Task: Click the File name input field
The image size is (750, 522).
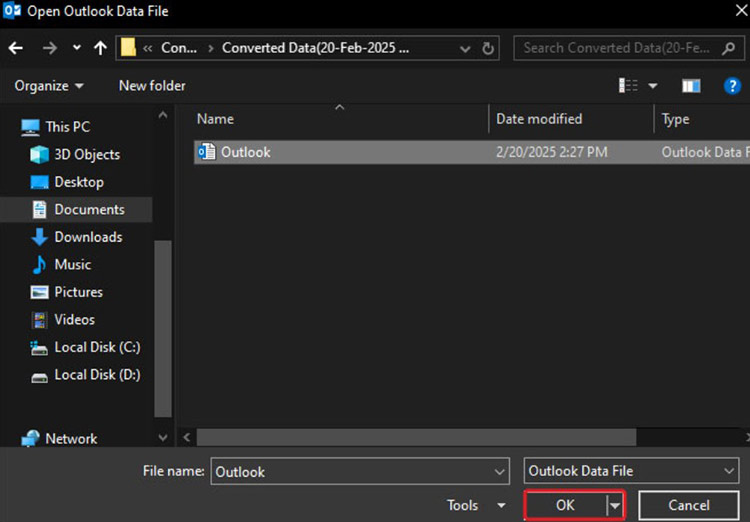Action: [x=353, y=472]
